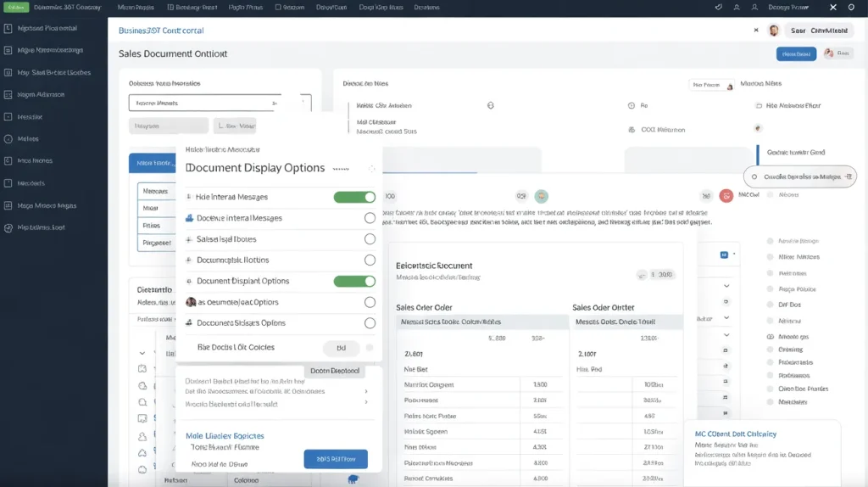Click the blue elephant icon at the bottom
Viewport: 868px width, 487px height.
(x=353, y=479)
